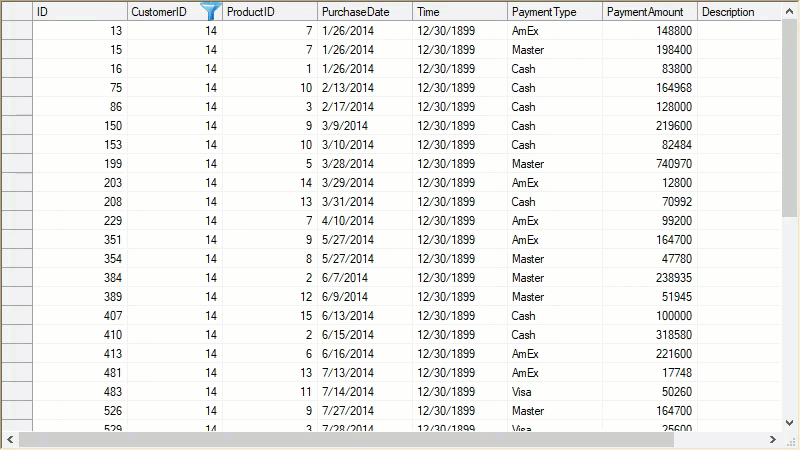The width and height of the screenshot is (800, 450).
Task: Click ID cell 16
Action: click(x=80, y=69)
